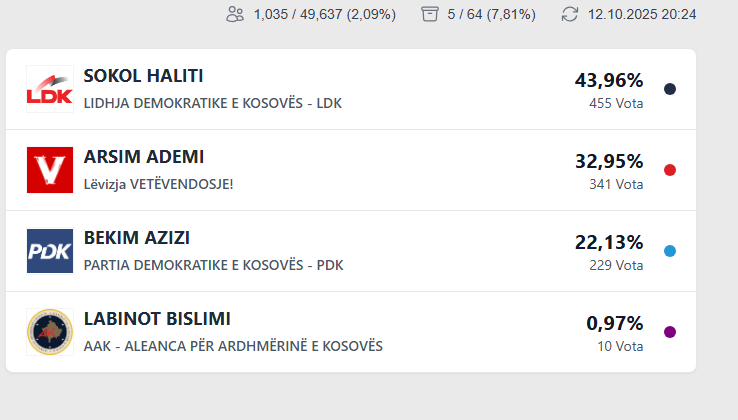Image resolution: width=738 pixels, height=420 pixels.
Task: Click the 43,96% result percentage
Action: (608, 80)
